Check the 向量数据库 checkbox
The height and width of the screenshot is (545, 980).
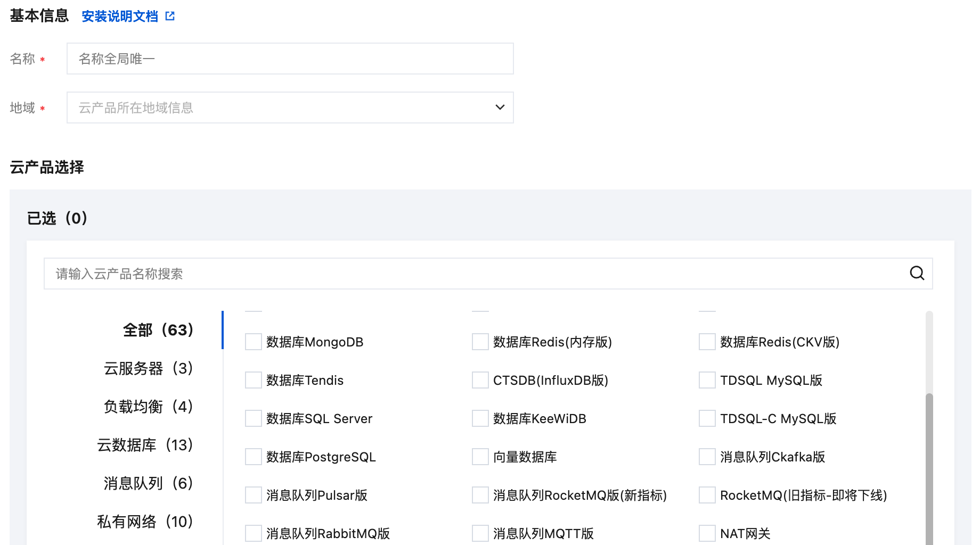[480, 457]
